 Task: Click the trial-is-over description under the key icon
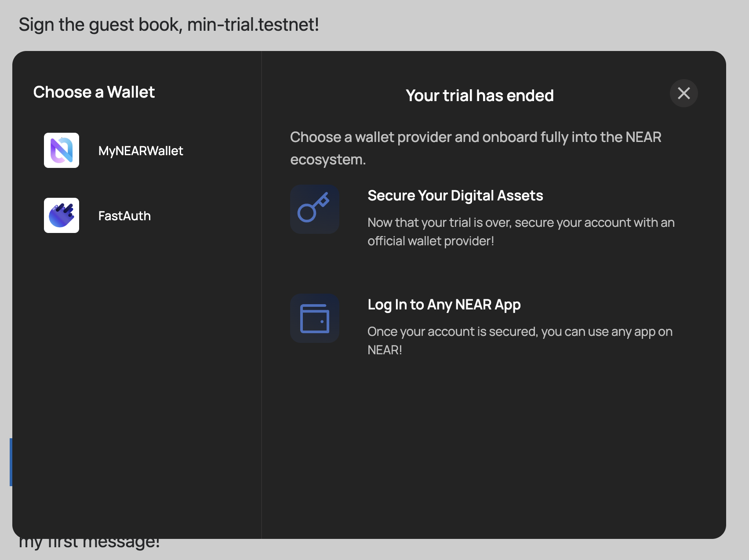point(520,232)
